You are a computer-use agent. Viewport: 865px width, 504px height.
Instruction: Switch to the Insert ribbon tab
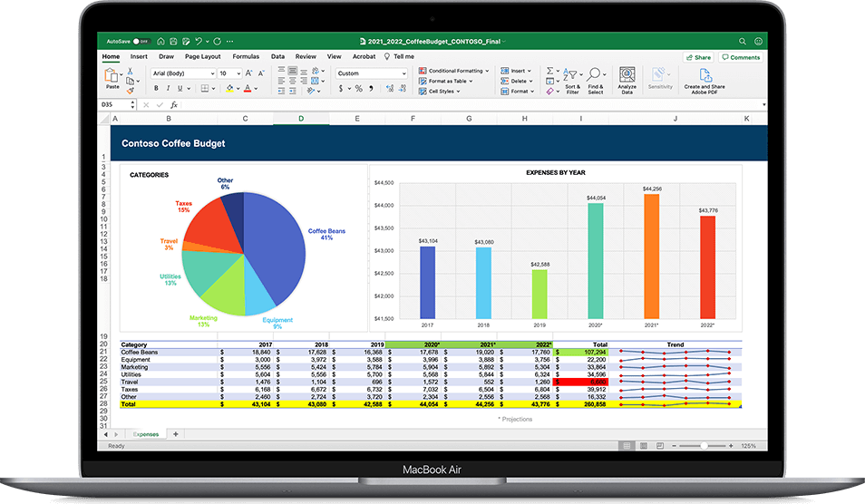coord(139,56)
